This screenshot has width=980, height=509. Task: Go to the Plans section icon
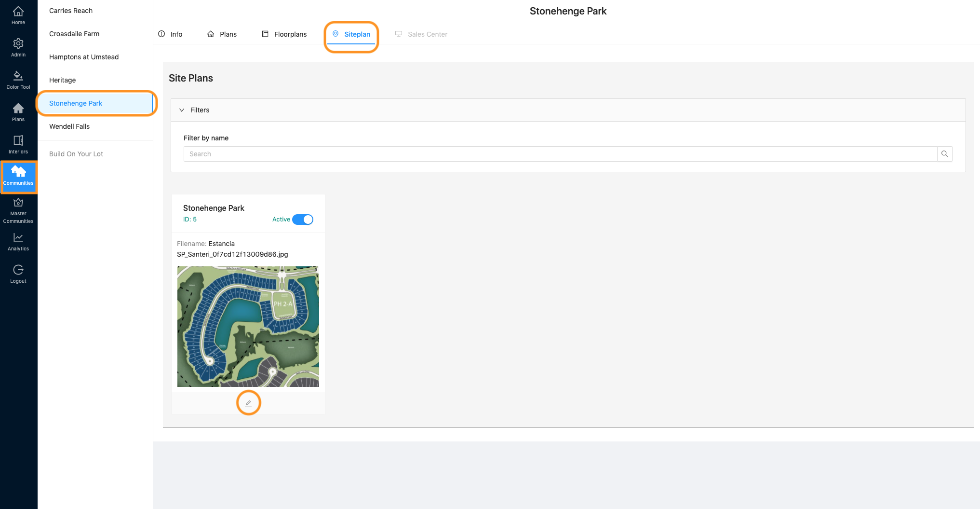click(x=18, y=110)
